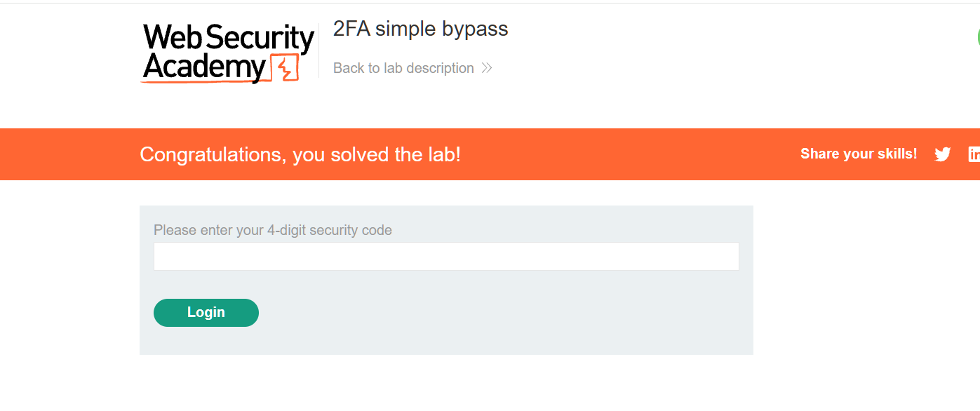Click the lightning bolt logo icon
Screen dimensions: 980x411
tap(286, 69)
